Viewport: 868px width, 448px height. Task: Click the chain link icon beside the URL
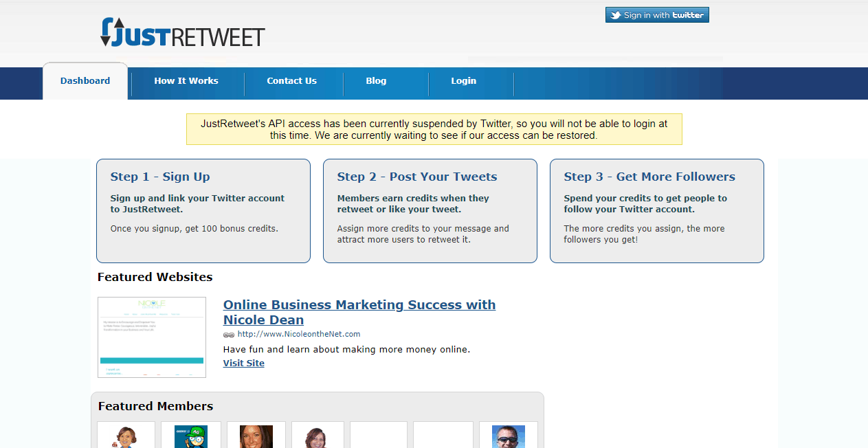pos(229,335)
